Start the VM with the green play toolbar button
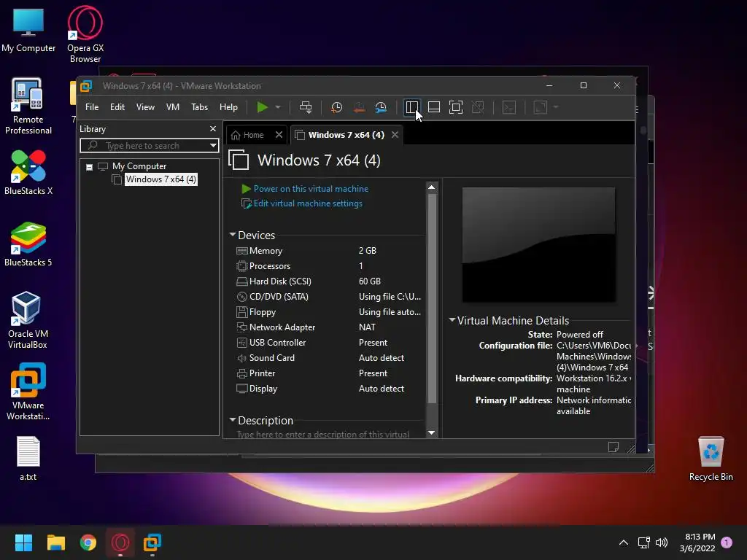The image size is (747, 560). [262, 107]
